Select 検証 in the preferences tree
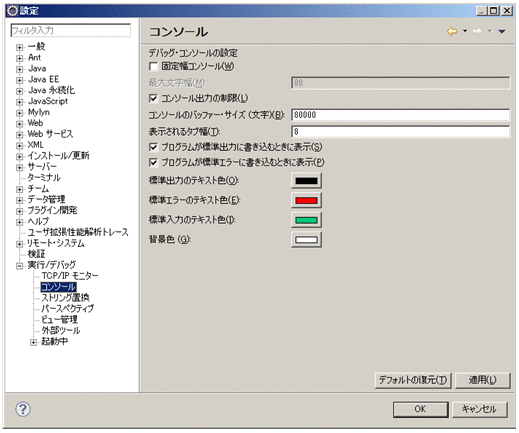Screen dimensions: 519x433 tap(36, 254)
